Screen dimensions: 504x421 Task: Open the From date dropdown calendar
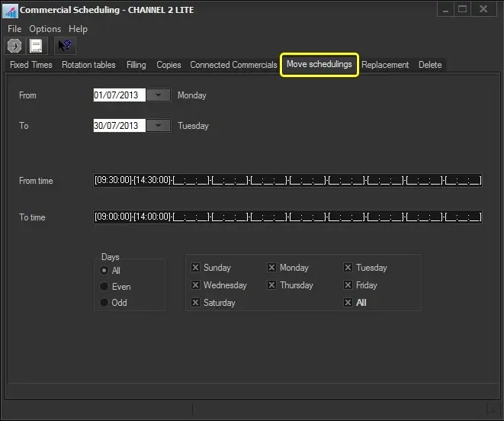(x=158, y=95)
